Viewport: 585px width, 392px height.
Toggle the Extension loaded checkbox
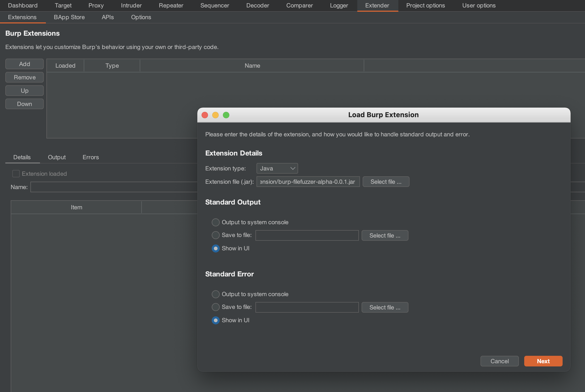click(x=16, y=174)
